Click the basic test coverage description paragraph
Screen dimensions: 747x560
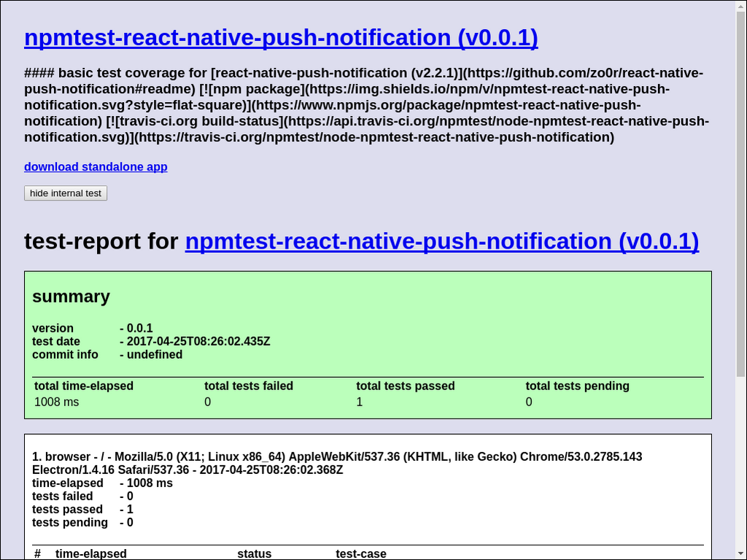pyautogui.click(x=365, y=105)
